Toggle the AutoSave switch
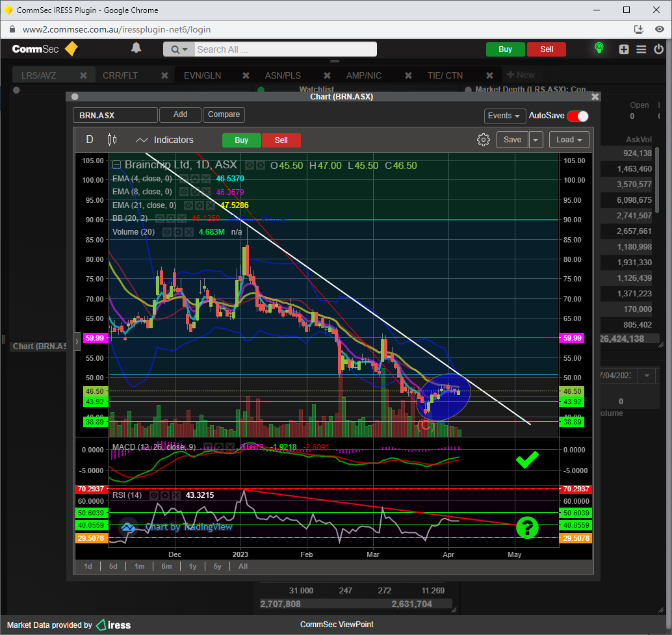This screenshot has height=635, width=672. pyautogui.click(x=578, y=116)
